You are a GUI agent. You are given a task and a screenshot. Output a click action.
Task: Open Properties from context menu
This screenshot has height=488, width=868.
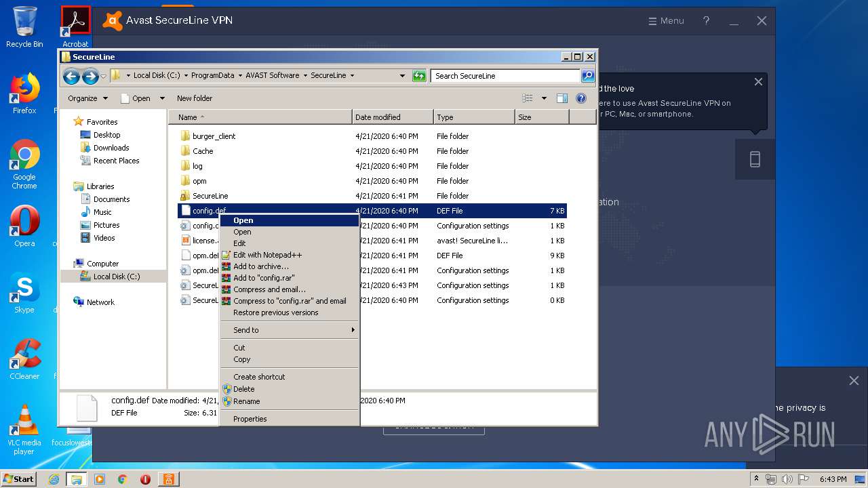point(290,419)
